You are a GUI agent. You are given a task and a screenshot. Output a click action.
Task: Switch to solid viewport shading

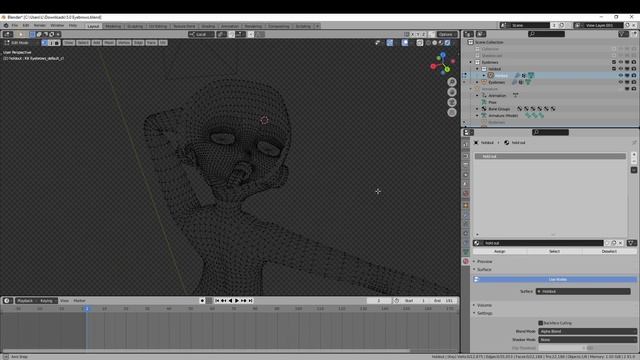(x=435, y=42)
